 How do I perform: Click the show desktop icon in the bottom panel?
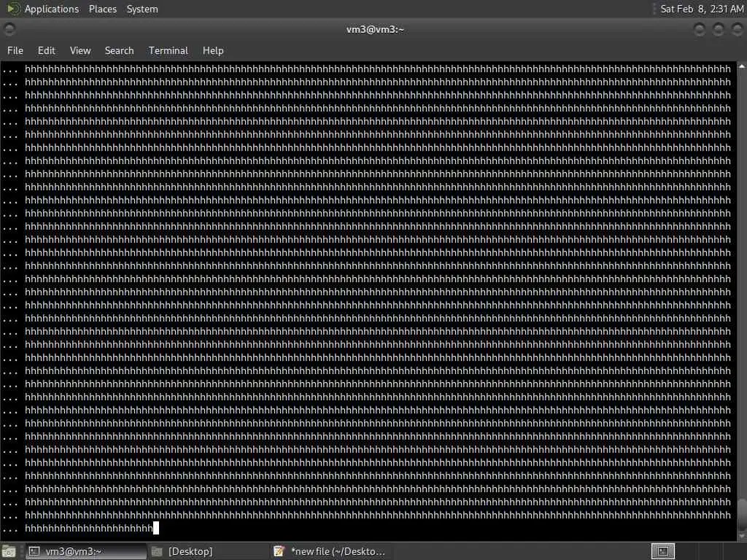pyautogui.click(x=9, y=551)
